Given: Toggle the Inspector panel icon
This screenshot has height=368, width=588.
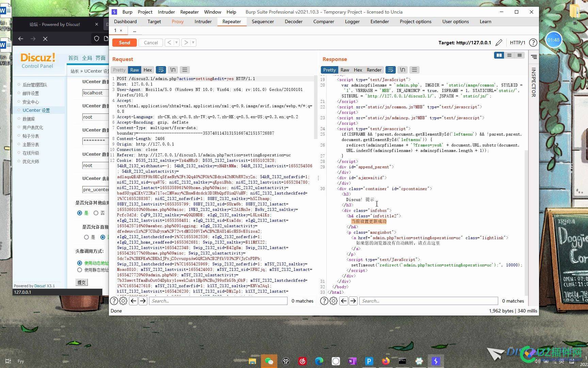Looking at the screenshot, I should tap(534, 57).
